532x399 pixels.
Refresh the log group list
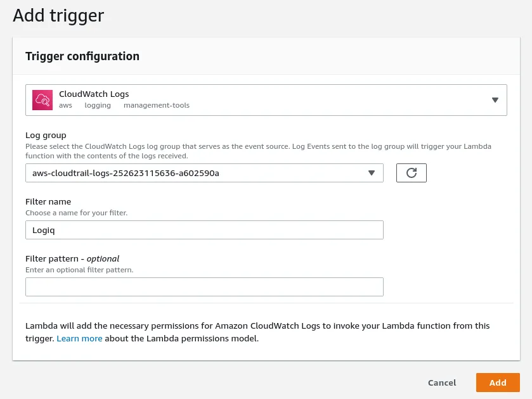411,173
